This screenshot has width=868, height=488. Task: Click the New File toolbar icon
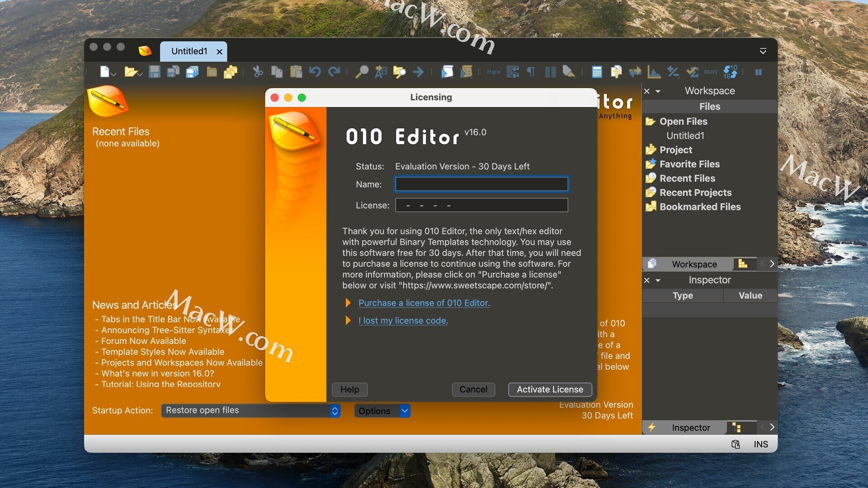coord(104,72)
